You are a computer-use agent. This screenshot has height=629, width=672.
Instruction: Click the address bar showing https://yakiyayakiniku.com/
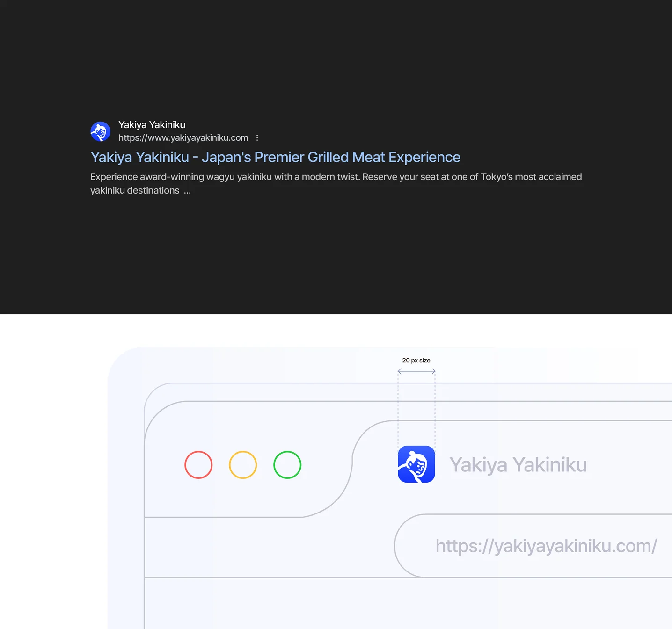[533, 546]
